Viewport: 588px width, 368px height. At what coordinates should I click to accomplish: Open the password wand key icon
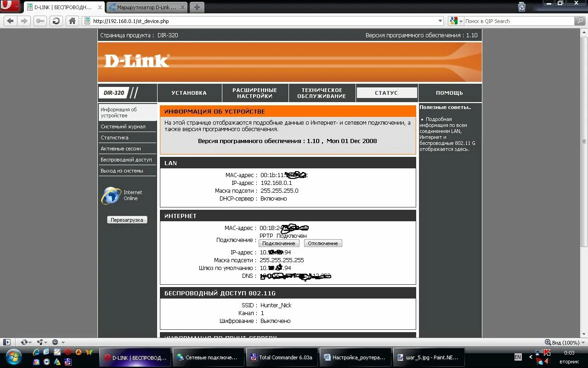(40, 21)
